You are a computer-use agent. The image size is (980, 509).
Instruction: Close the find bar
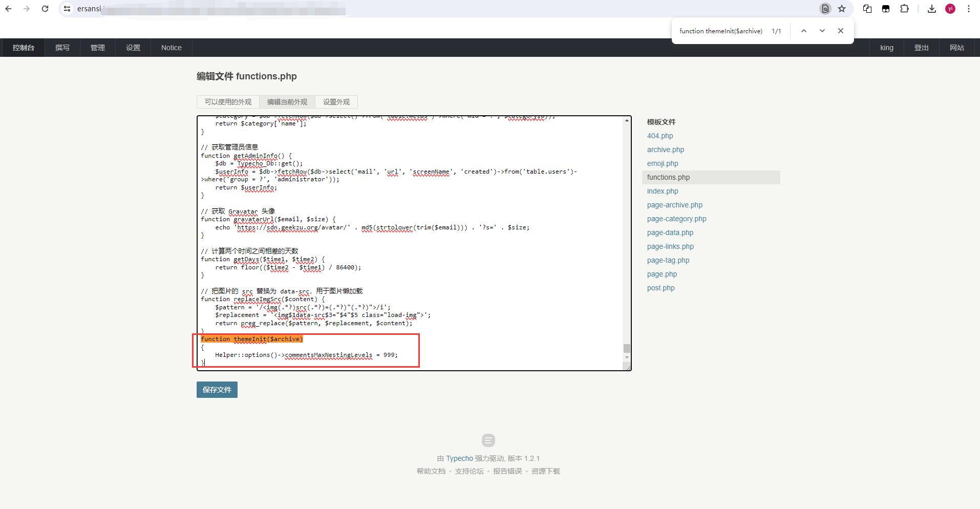[841, 31]
